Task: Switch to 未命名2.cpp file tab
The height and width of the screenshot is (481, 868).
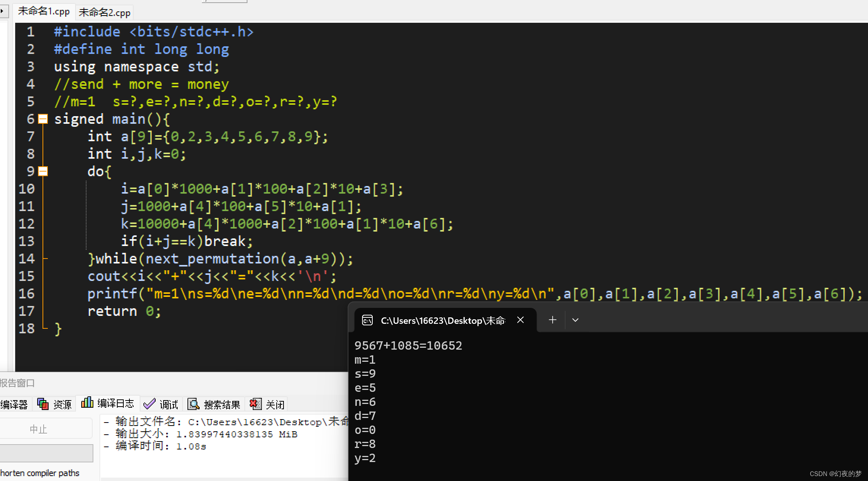Action: click(x=104, y=13)
